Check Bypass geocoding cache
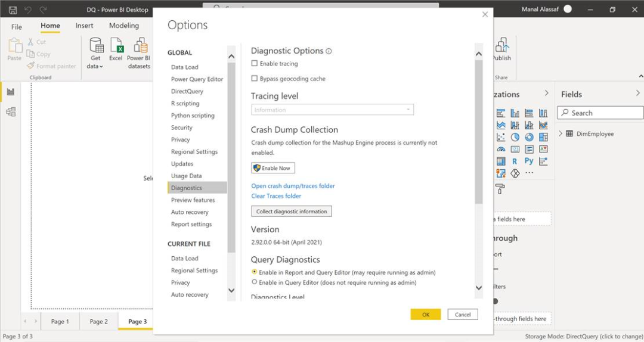This screenshot has height=342, width=644. [255, 79]
